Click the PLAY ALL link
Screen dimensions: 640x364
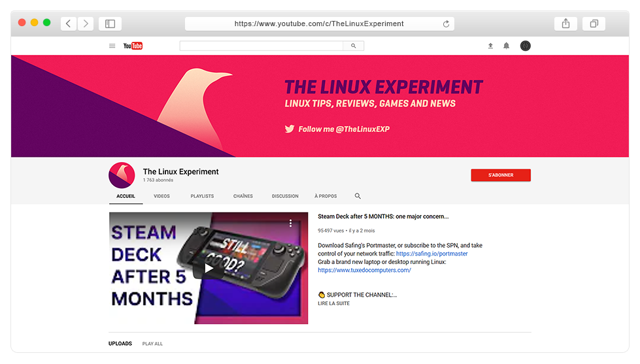(152, 344)
